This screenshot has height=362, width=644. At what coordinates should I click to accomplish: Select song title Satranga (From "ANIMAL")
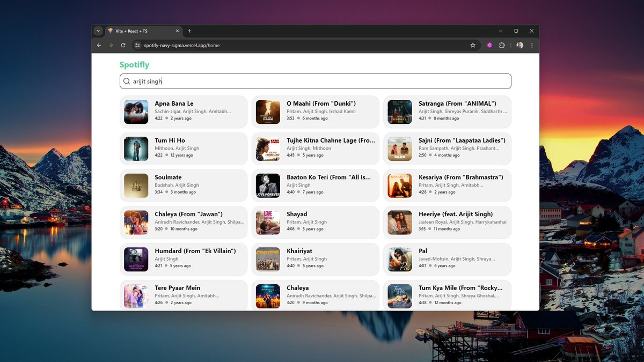click(x=457, y=104)
